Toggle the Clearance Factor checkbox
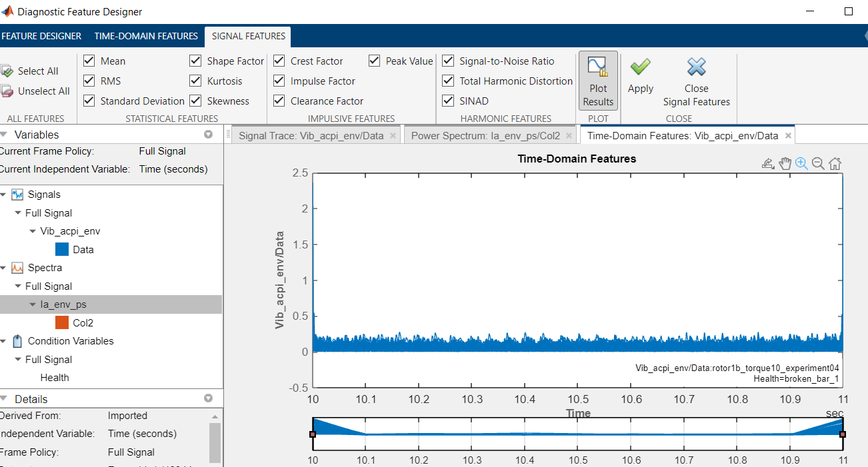This screenshot has height=467, width=868. [279, 101]
